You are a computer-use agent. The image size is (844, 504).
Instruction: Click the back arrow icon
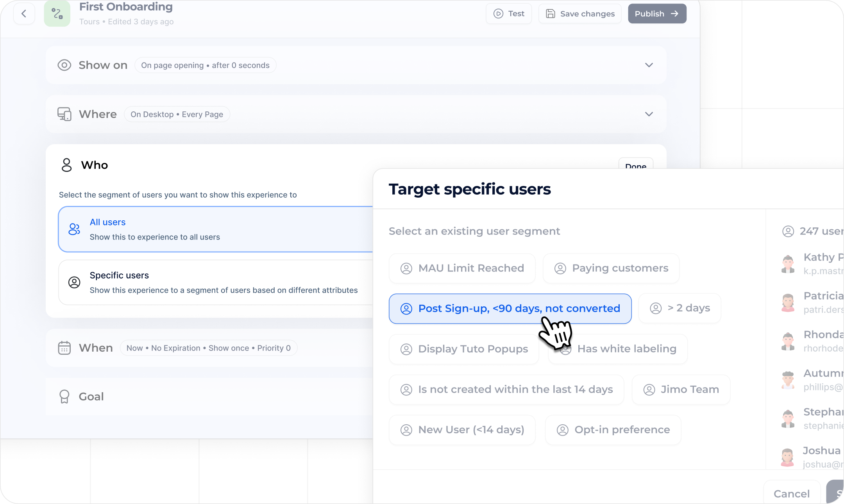[24, 14]
